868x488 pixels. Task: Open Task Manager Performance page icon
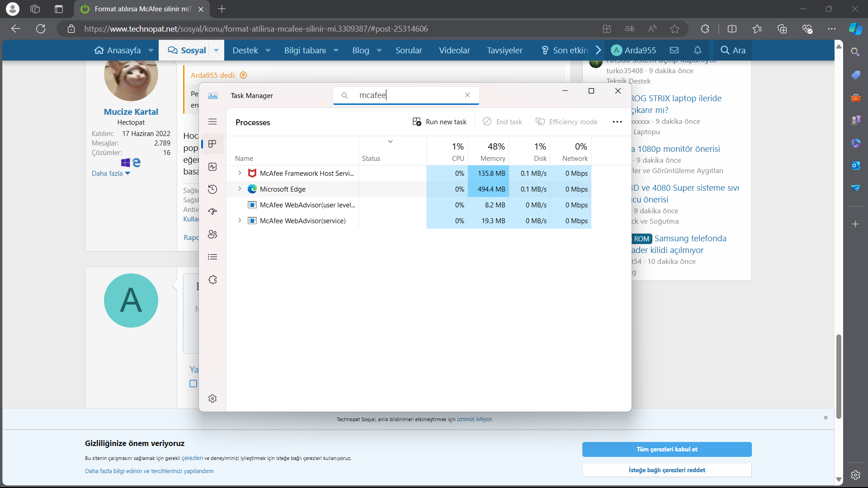(x=212, y=167)
